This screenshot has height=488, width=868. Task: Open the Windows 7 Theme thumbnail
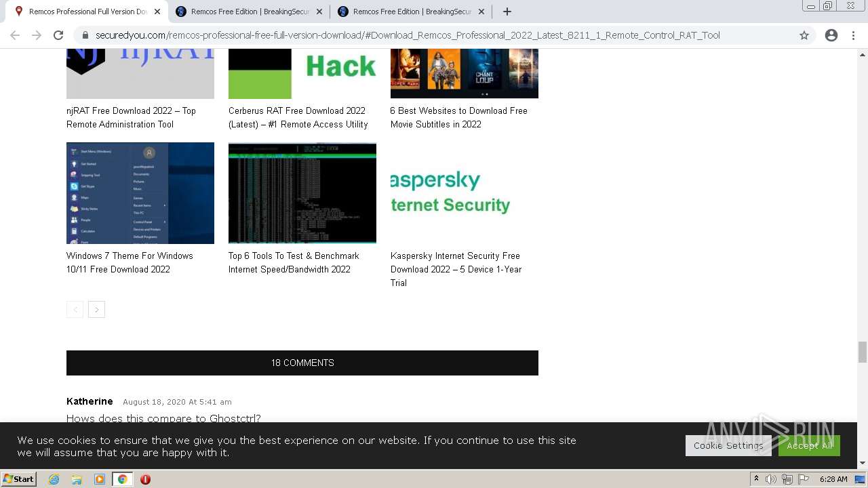[x=140, y=193]
